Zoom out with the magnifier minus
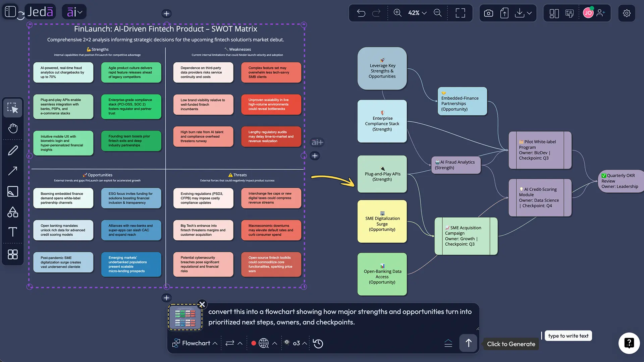 click(x=438, y=13)
